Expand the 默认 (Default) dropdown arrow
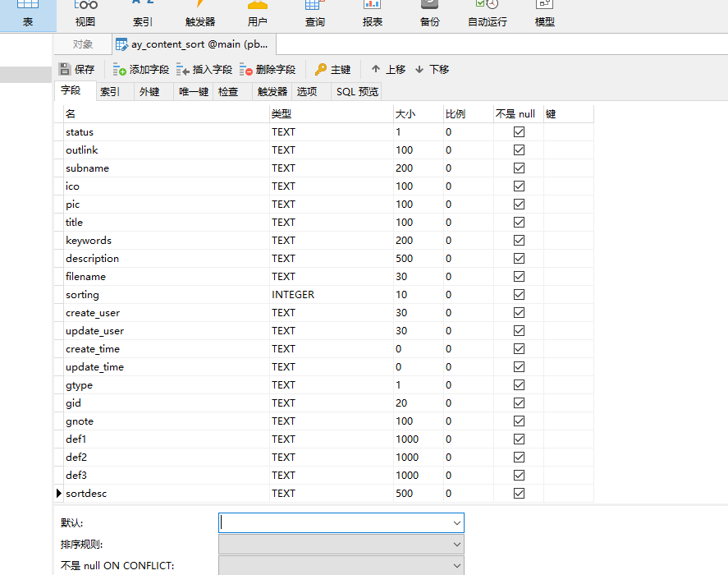 click(x=457, y=523)
